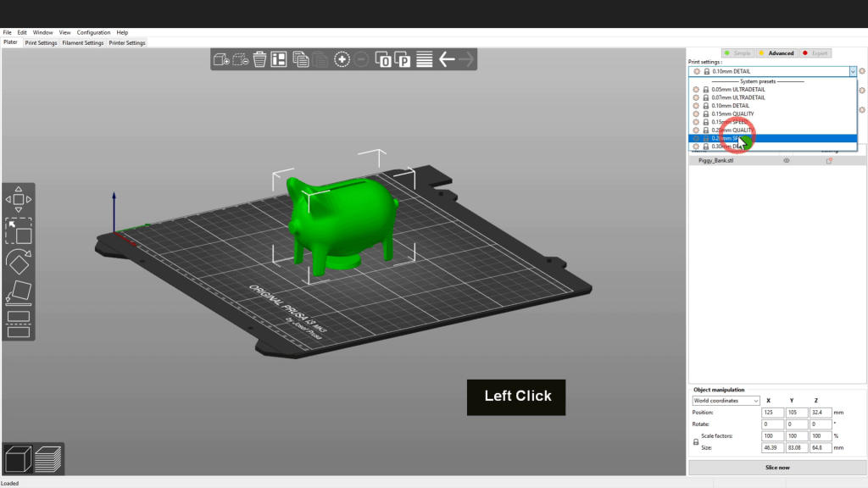Select the Rotate gizmo tool
868x488 pixels.
19,260
